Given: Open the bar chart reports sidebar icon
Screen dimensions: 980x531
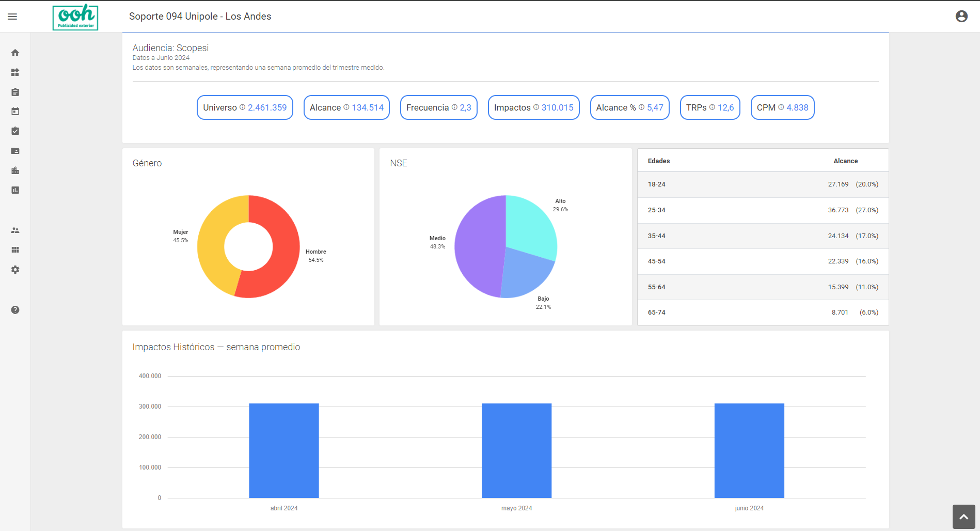Looking at the screenshot, I should click(15, 190).
